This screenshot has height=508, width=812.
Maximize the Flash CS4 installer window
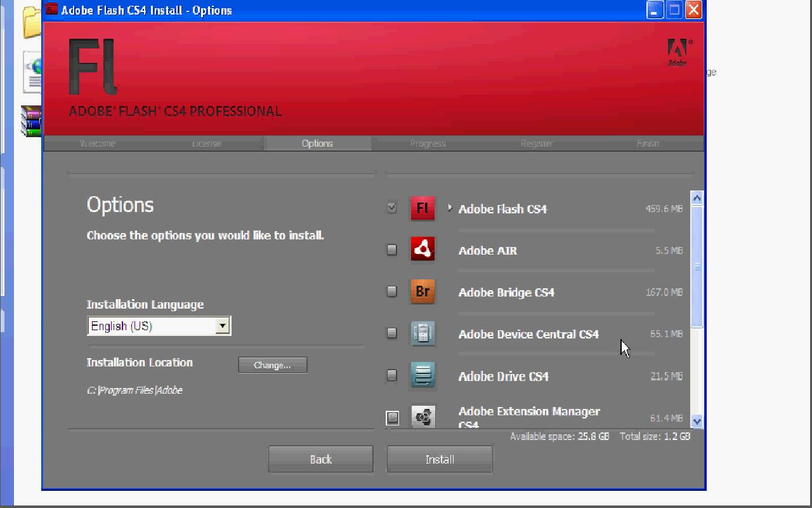point(674,10)
